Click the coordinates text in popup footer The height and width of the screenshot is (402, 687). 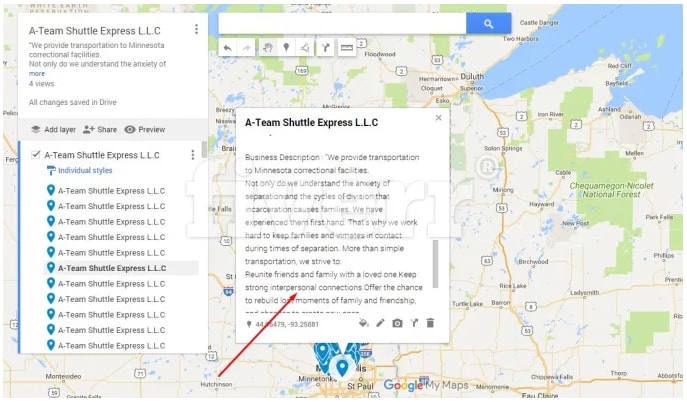point(287,324)
